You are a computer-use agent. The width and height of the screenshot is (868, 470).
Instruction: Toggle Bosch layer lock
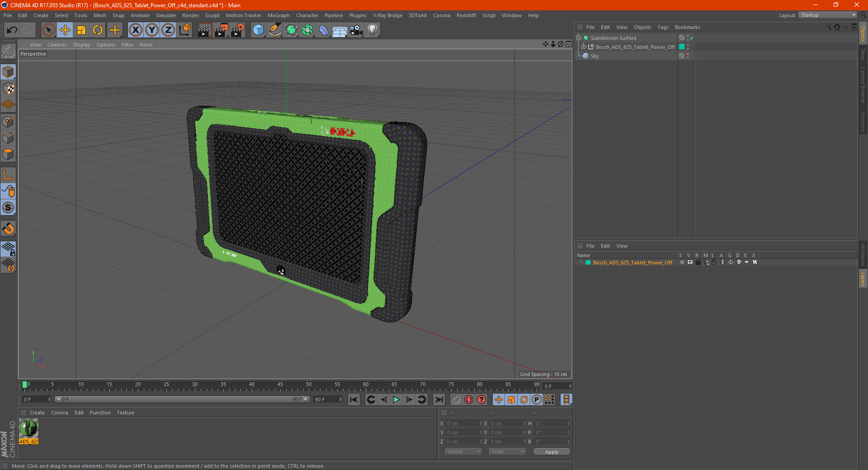click(x=714, y=262)
